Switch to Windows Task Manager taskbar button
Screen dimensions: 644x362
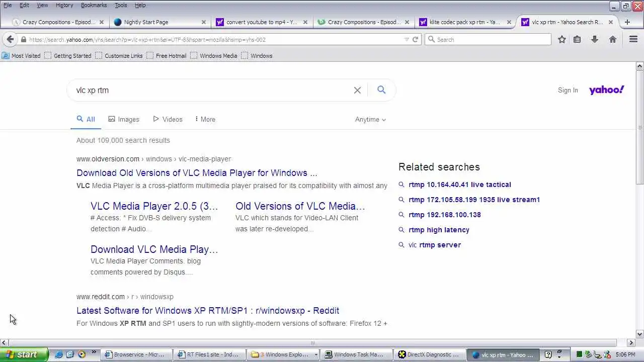(x=355, y=354)
